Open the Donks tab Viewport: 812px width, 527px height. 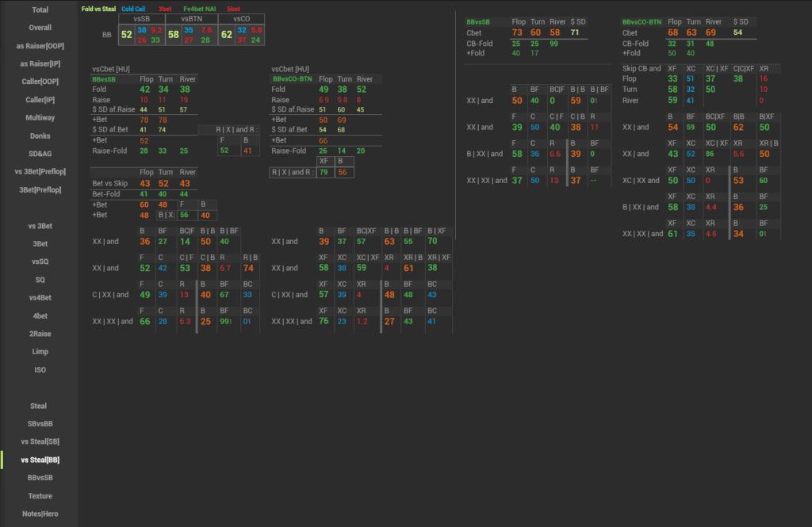(x=40, y=136)
